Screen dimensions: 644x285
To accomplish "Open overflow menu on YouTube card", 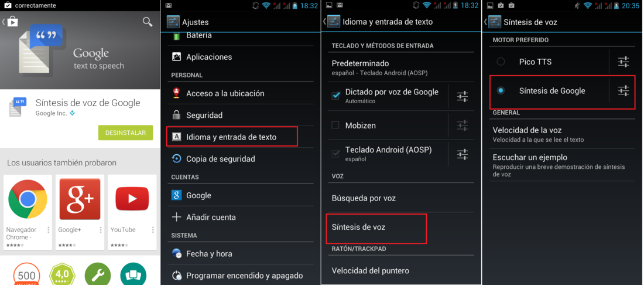I will tap(153, 229).
